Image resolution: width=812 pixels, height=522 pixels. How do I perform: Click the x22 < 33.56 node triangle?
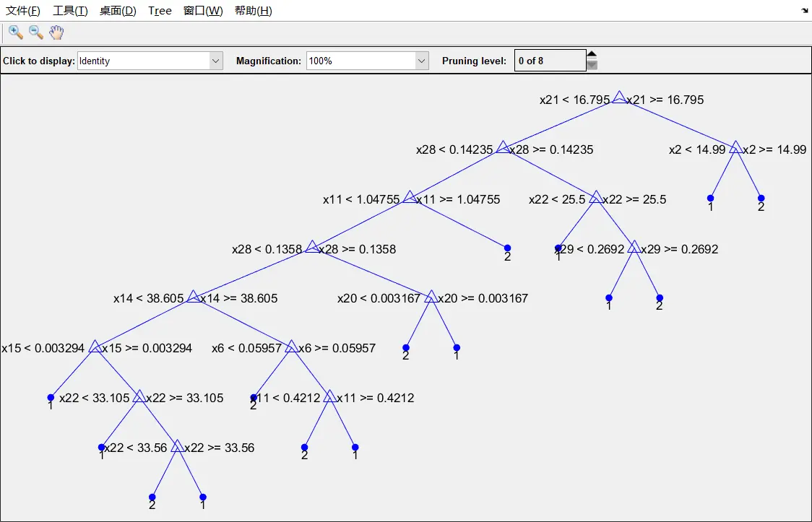click(177, 446)
